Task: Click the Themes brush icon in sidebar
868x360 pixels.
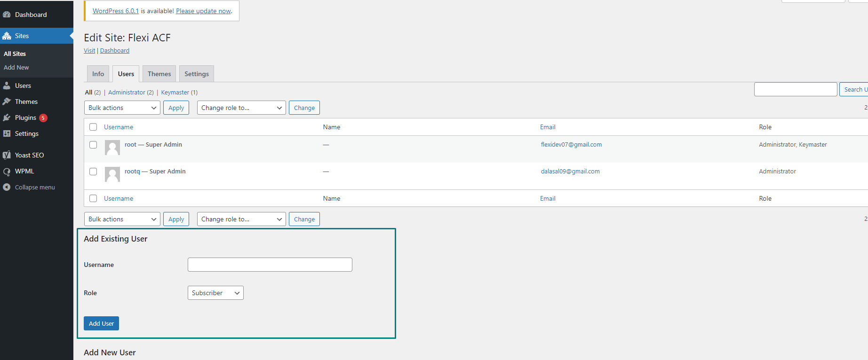Action: [x=7, y=102]
